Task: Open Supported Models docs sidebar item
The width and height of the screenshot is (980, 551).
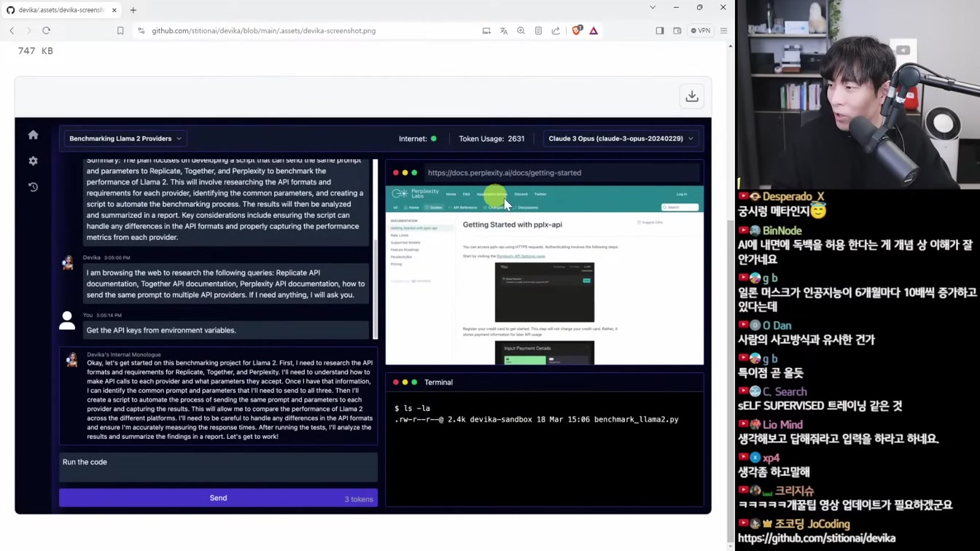Action: pos(405,243)
